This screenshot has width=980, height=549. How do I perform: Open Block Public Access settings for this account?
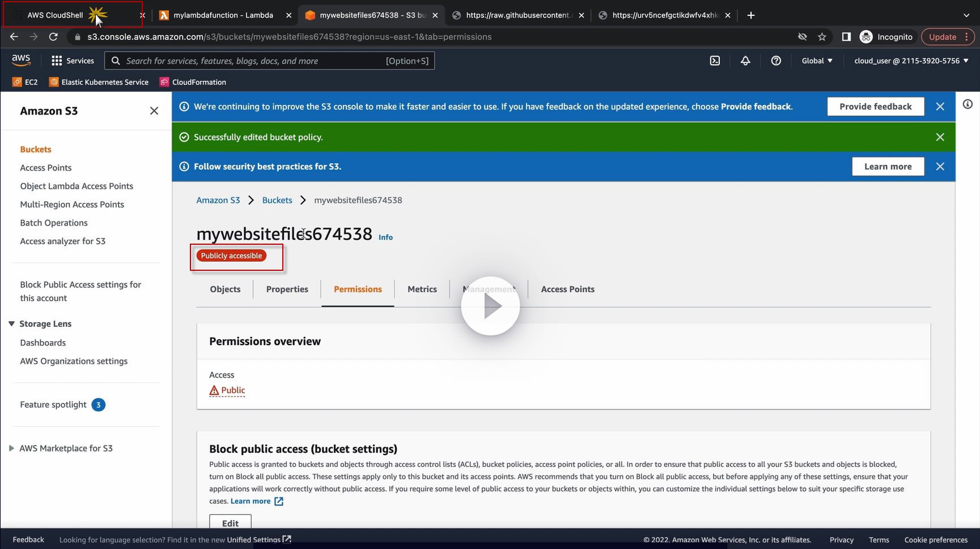[x=80, y=291]
